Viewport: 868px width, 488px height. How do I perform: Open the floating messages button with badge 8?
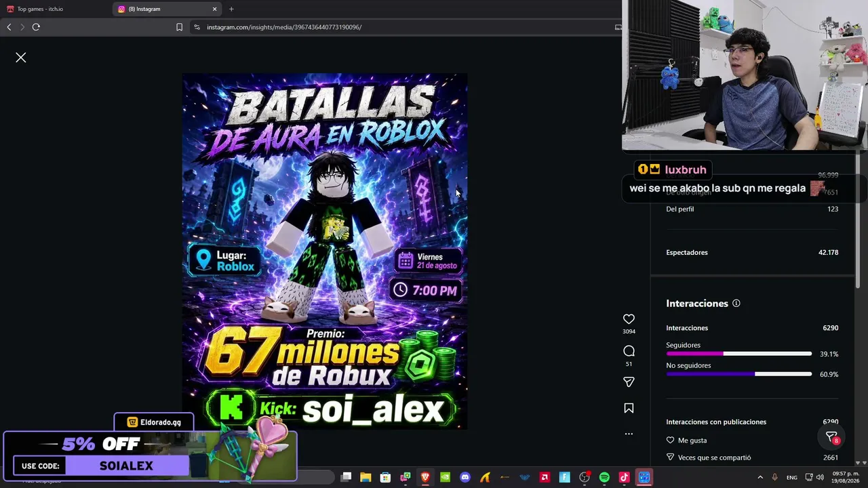click(x=832, y=438)
